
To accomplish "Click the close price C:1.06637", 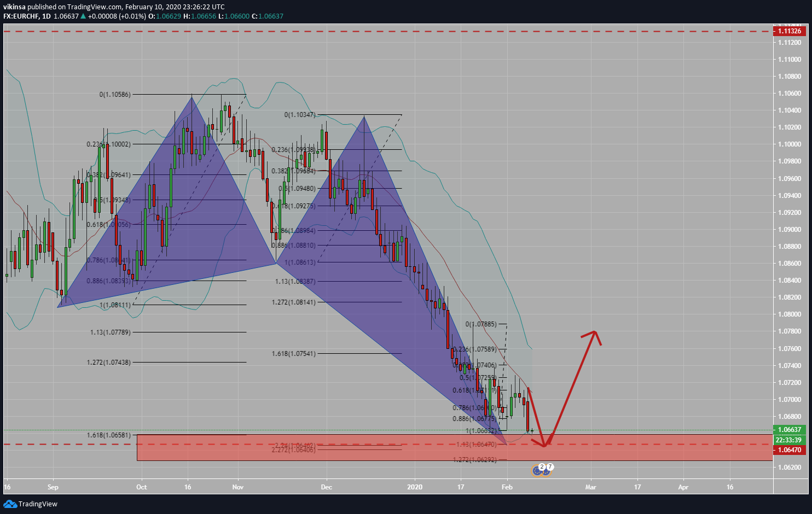I will 268,16.
